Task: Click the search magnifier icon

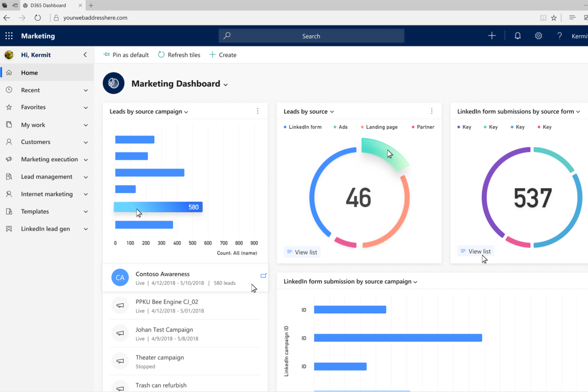Action: 227,36
